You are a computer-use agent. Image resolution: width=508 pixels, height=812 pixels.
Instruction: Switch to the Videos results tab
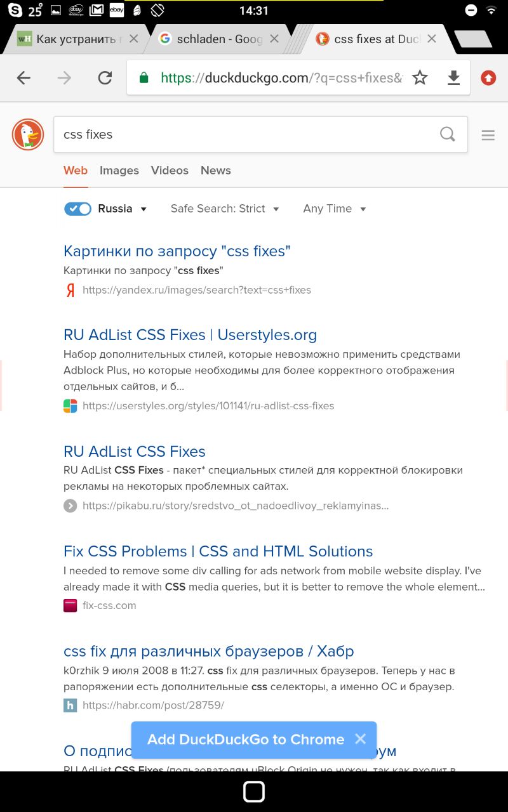click(170, 170)
